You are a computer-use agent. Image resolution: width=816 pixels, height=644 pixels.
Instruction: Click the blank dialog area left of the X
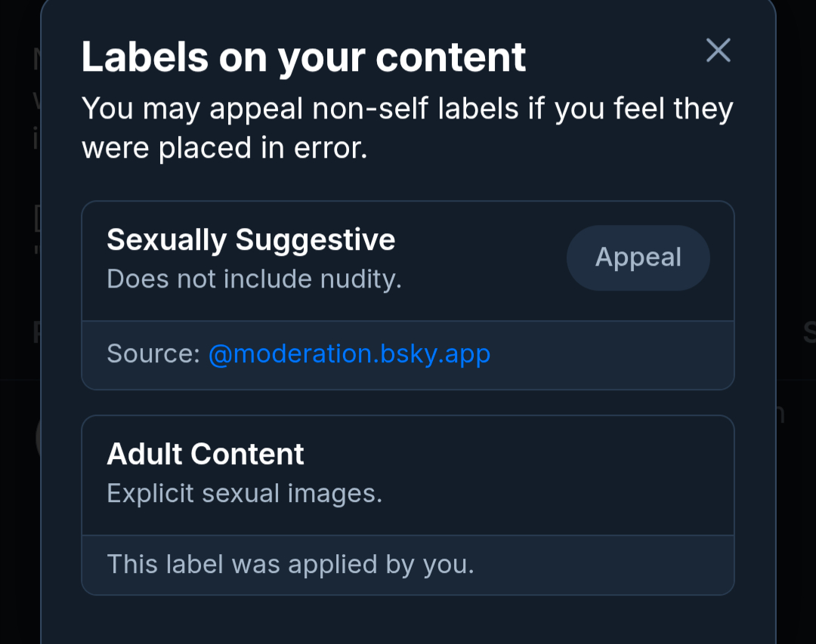point(612,57)
